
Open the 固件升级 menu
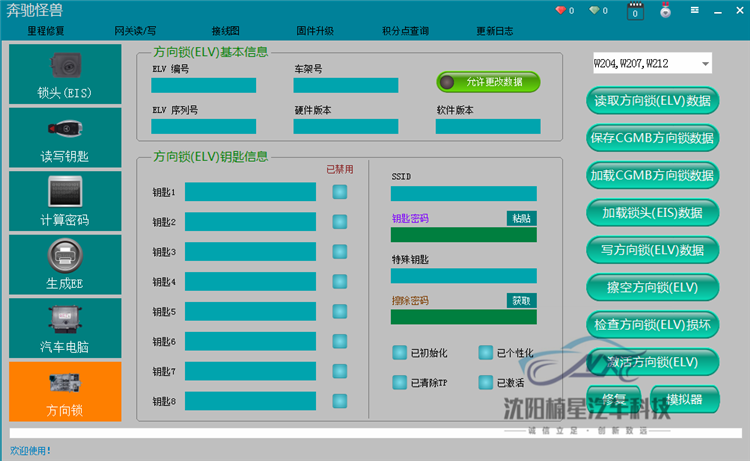click(x=317, y=31)
